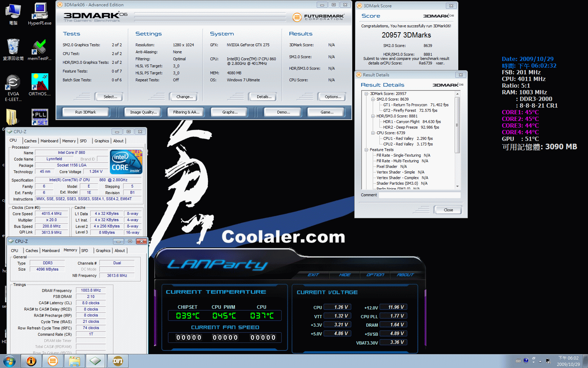Open Windows Explorer from taskbar
The image size is (588, 368).
(x=75, y=361)
